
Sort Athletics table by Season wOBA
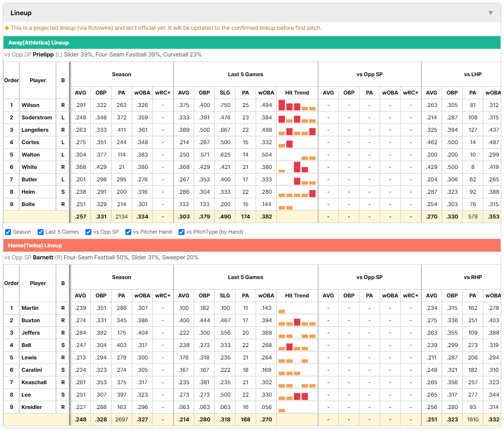[142, 93]
